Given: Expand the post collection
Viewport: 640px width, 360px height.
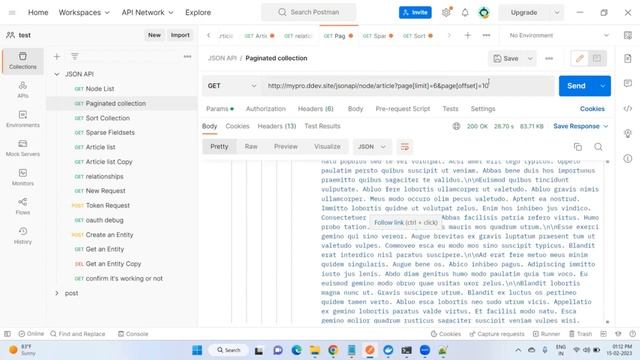Looking at the screenshot, I should point(57,293).
